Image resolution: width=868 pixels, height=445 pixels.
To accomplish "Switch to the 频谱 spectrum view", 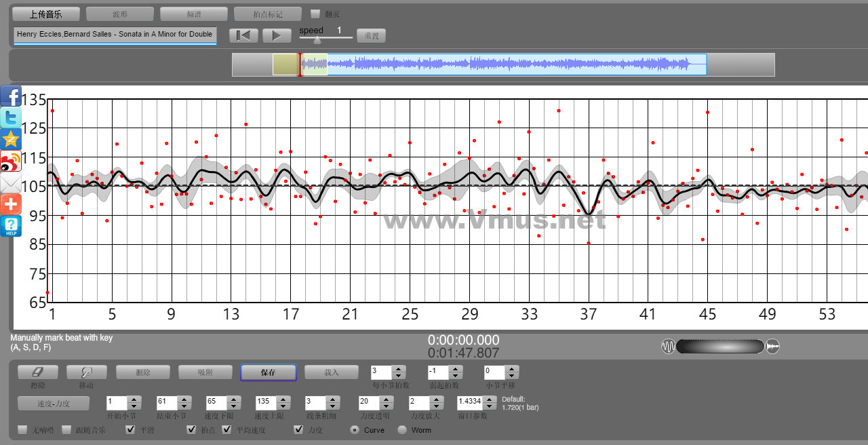I will (194, 14).
